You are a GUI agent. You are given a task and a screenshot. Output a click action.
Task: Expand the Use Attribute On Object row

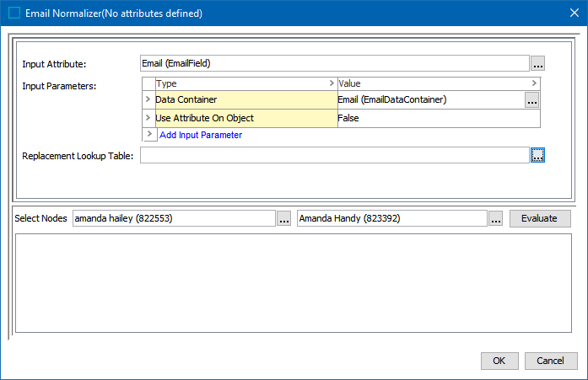(148, 118)
